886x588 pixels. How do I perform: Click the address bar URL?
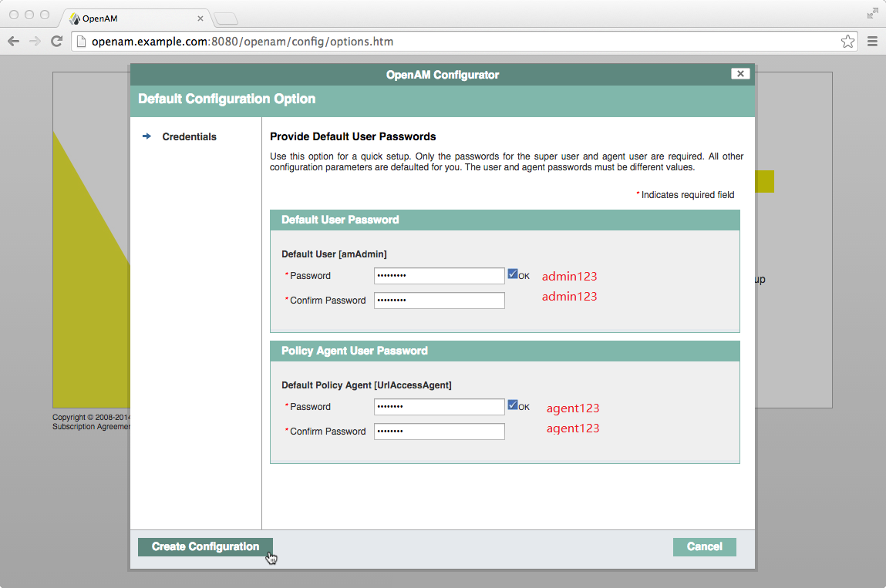click(x=242, y=42)
